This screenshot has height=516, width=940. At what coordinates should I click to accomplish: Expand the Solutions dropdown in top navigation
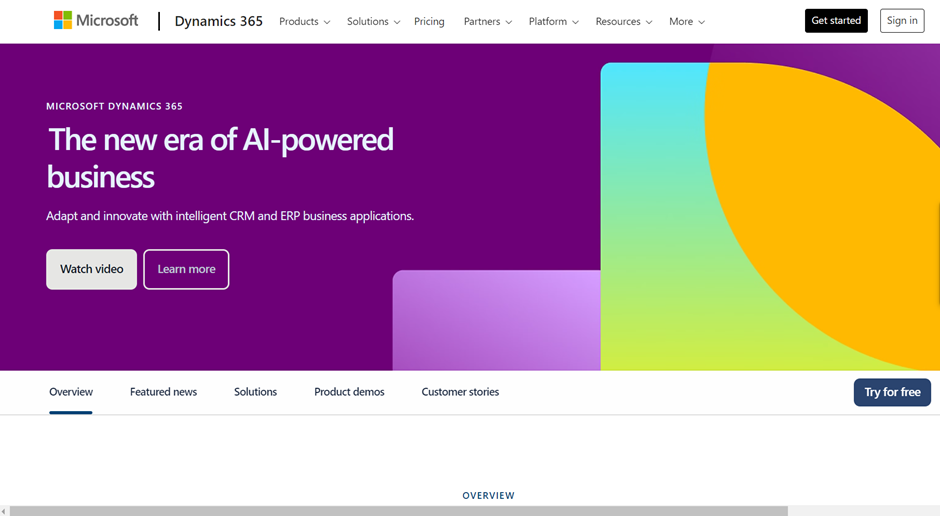coord(373,22)
